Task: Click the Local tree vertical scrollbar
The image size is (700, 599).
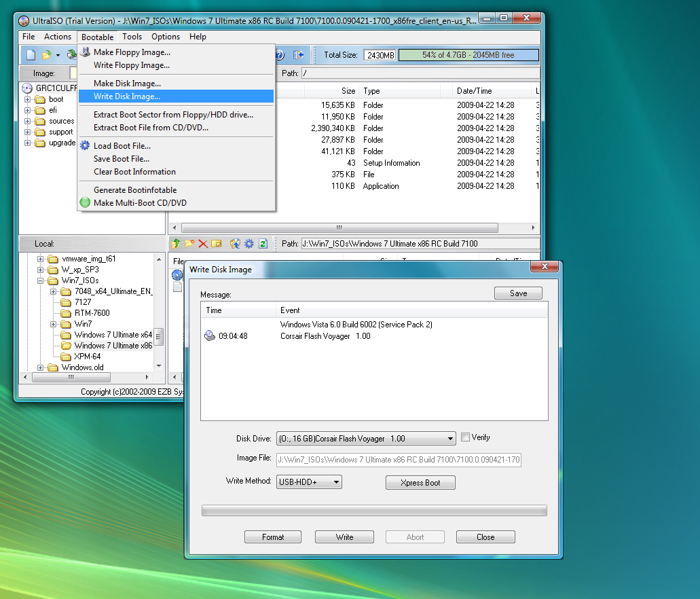Action: [159, 312]
